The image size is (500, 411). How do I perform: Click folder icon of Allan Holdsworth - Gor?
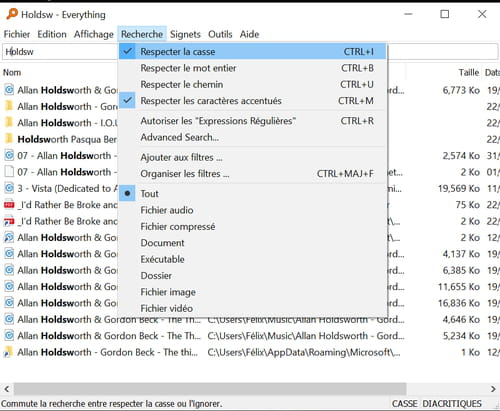9,106
